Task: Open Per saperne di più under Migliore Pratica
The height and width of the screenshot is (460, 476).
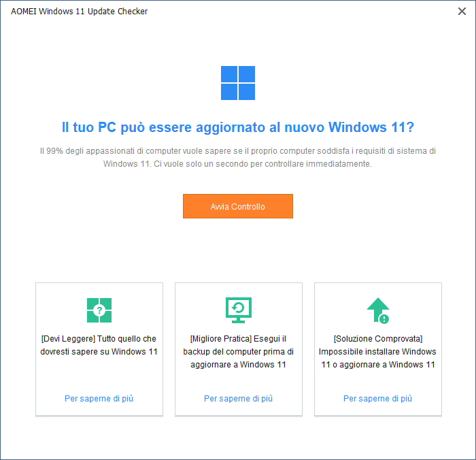Action: 238,398
